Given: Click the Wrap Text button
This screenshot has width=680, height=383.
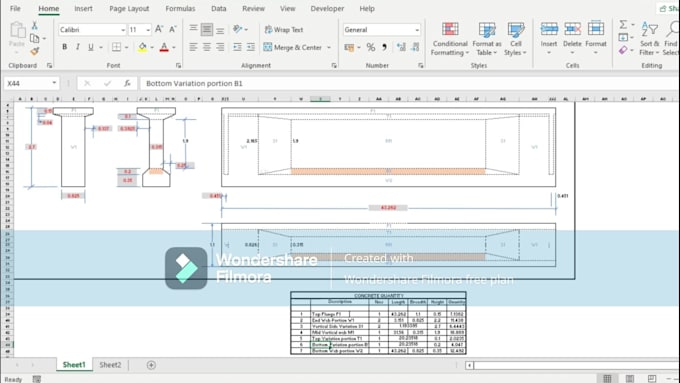Looking at the screenshot, I should click(284, 29).
